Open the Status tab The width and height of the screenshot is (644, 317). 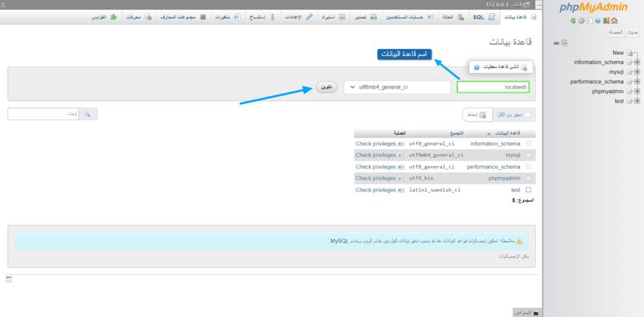tap(453, 17)
